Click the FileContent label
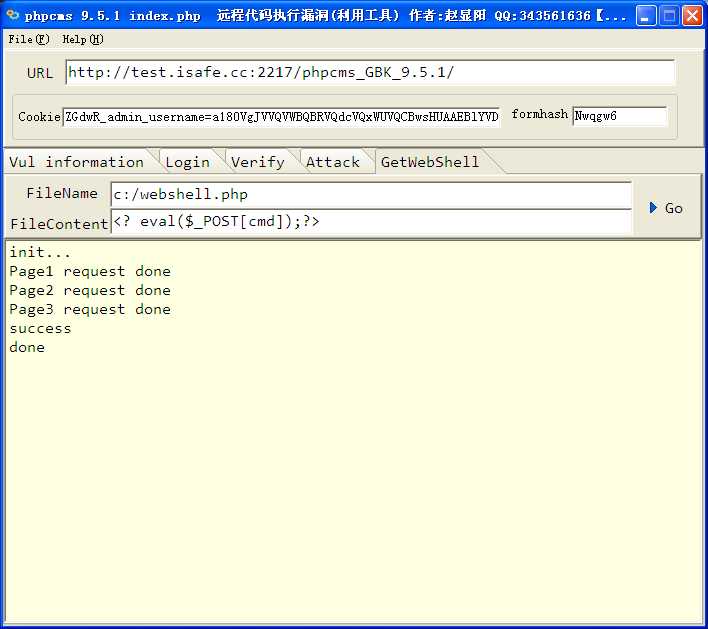708x629 pixels. 60,224
